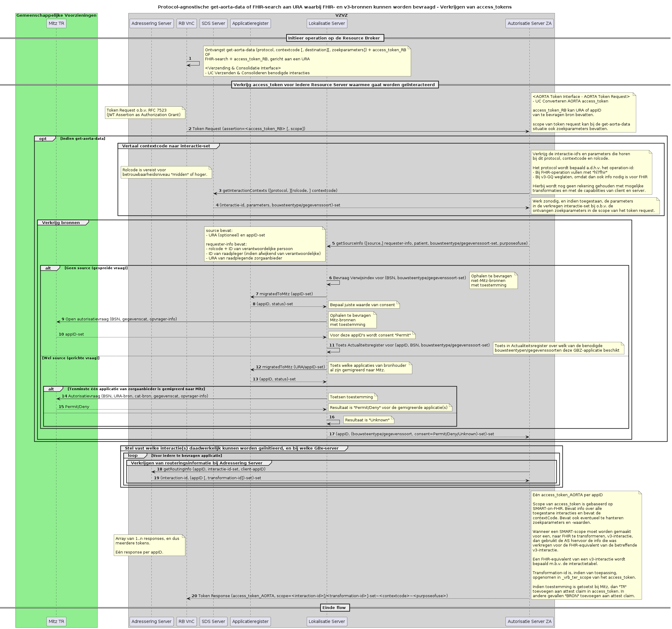Image resolution: width=672 pixels, height=629 pixels.
Task: Click the note Rolcode is vereist voor betrouwbaarheidsniveau
Action: click(165, 172)
